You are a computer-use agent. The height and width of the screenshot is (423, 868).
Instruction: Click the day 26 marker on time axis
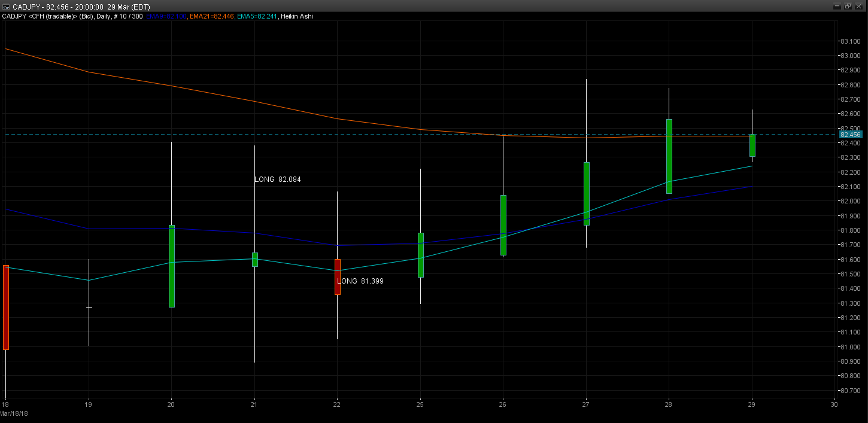pos(503,404)
